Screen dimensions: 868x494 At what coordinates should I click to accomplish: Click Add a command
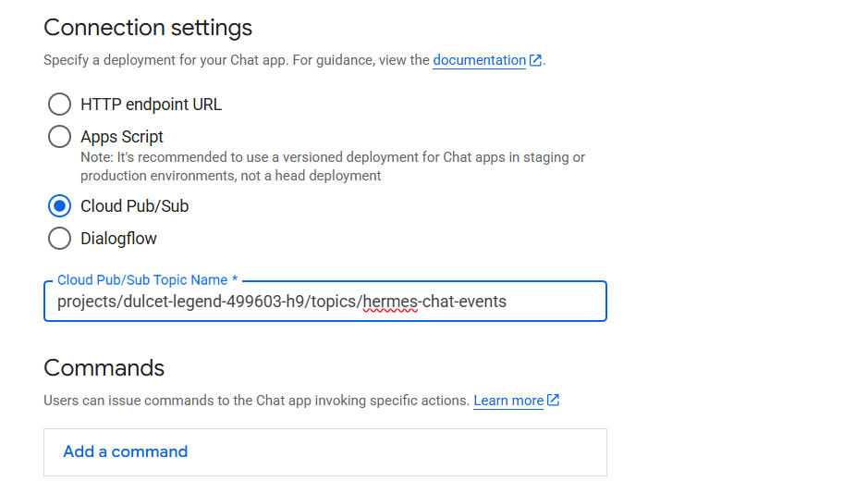point(126,452)
